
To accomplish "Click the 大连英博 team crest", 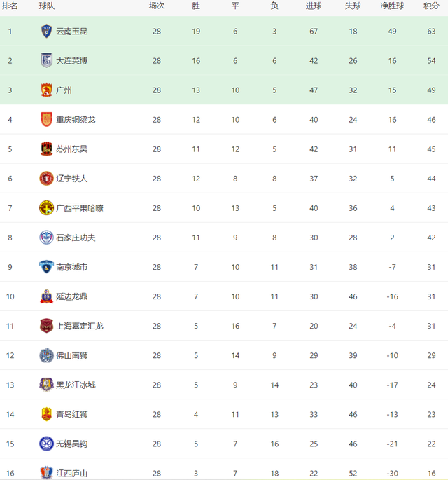I will (x=46, y=60).
